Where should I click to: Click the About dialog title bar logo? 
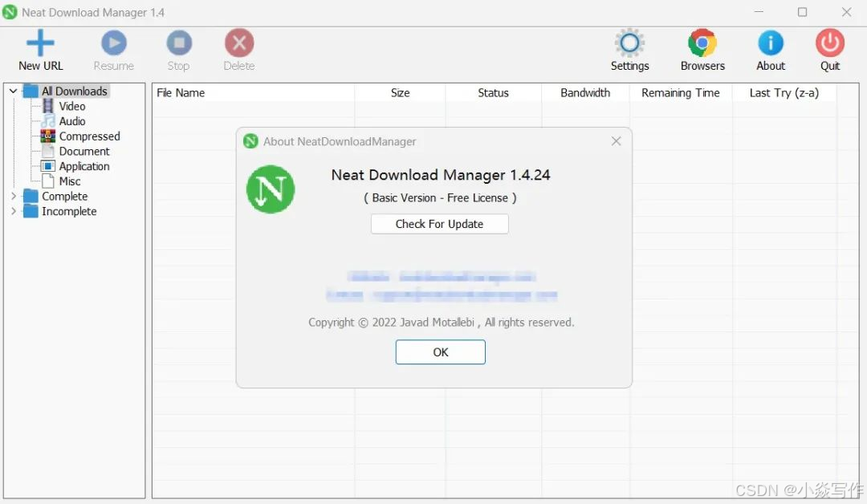click(x=250, y=141)
